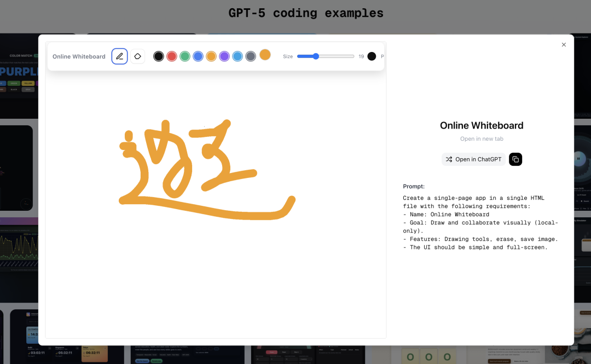Pick the blue color swatch

pos(198,56)
